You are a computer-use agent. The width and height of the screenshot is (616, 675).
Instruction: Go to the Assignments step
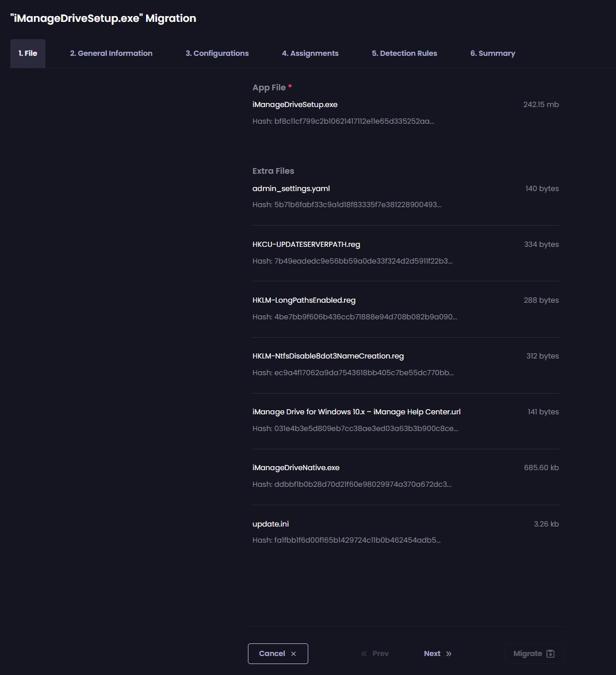[x=310, y=53]
